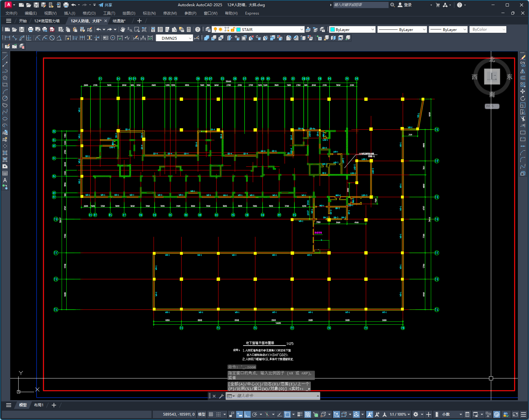Pick the Hatch tool in draw toolbar
This screenshot has height=420, width=529.
pos(5,153)
